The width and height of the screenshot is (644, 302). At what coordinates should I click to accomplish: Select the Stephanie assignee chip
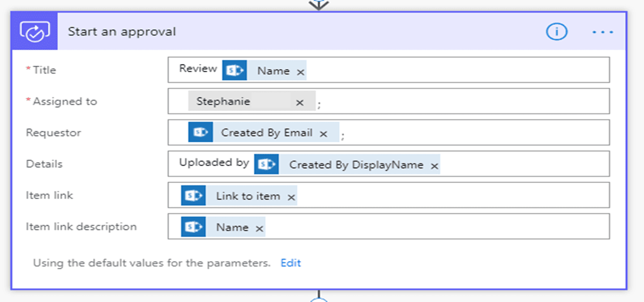click(x=252, y=101)
